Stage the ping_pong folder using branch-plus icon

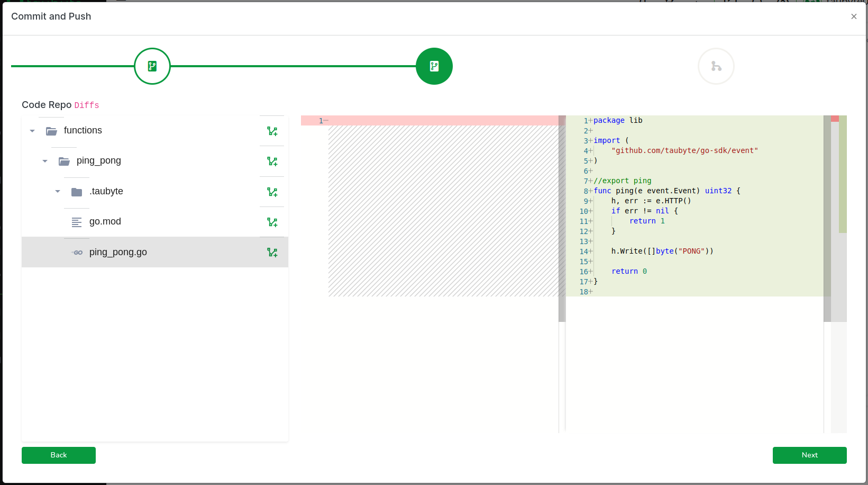click(272, 161)
